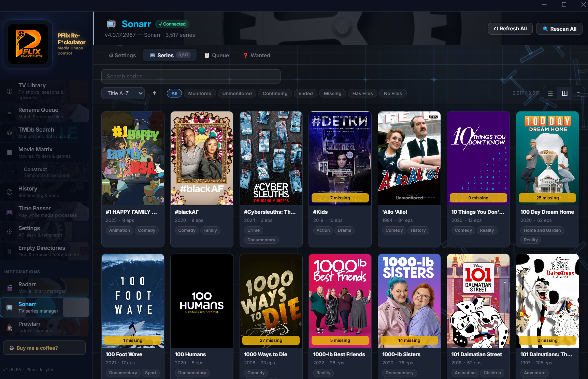588x379 pixels.
Task: Click the Radarr integration icon
Action: (x=10, y=288)
